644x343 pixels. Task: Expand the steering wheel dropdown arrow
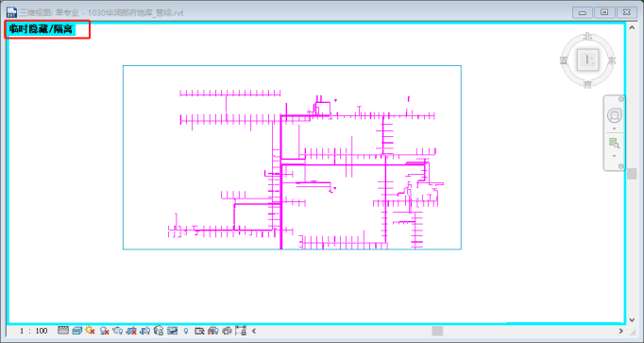coord(615,129)
